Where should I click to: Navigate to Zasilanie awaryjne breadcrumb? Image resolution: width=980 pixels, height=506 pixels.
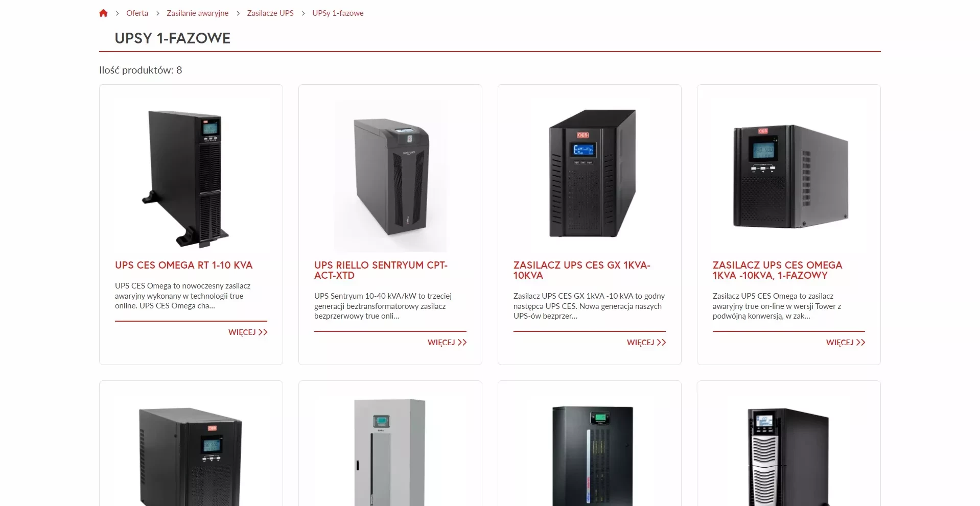click(x=197, y=13)
